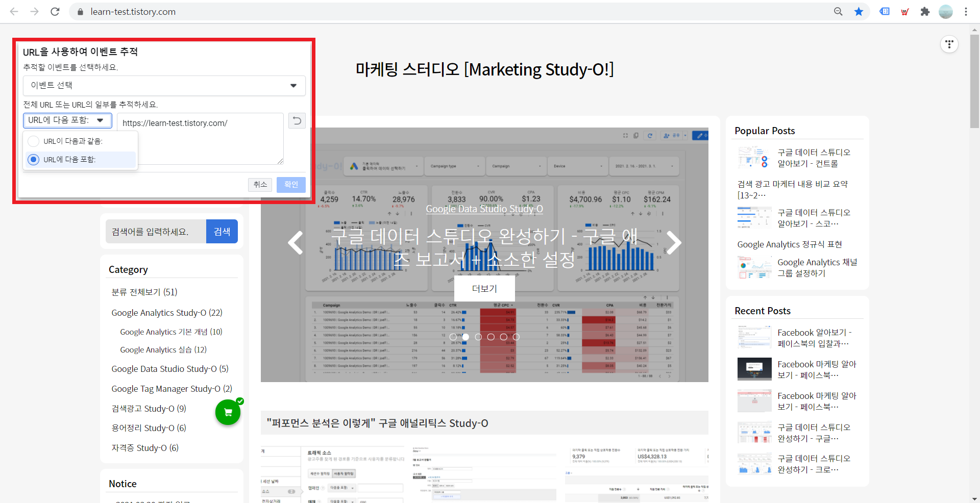Open browser zoom magnifier icon
This screenshot has width=980, height=503.
[838, 11]
